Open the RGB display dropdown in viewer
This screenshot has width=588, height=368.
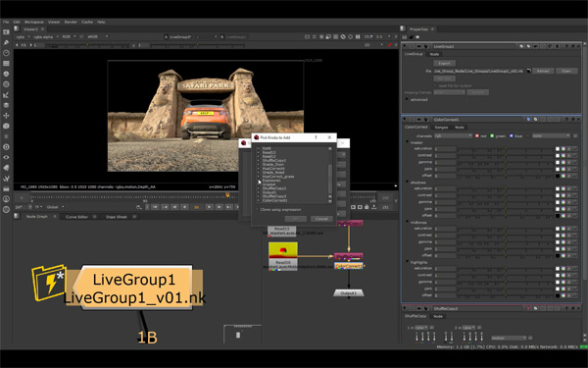tap(69, 37)
